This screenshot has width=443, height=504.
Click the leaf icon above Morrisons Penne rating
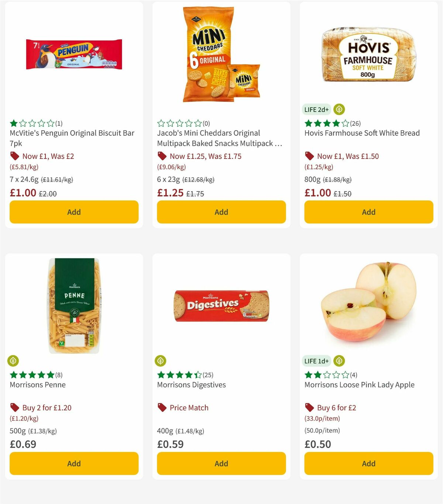click(x=13, y=361)
